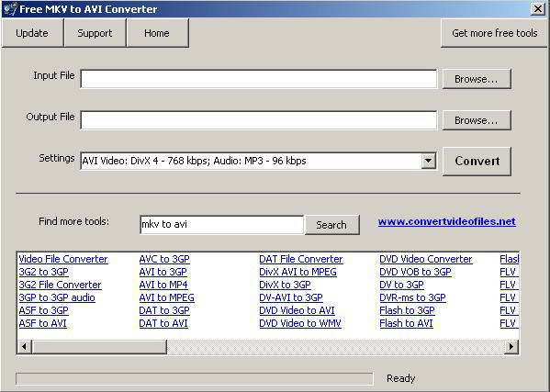The image size is (550, 392).
Task: Open DAT File Converter link
Action: [x=301, y=259]
